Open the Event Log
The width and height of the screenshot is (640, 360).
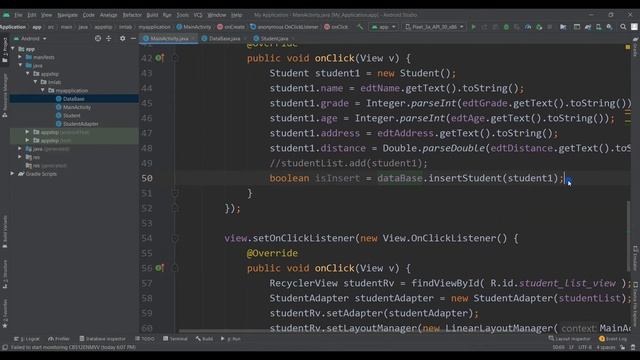[613, 339]
